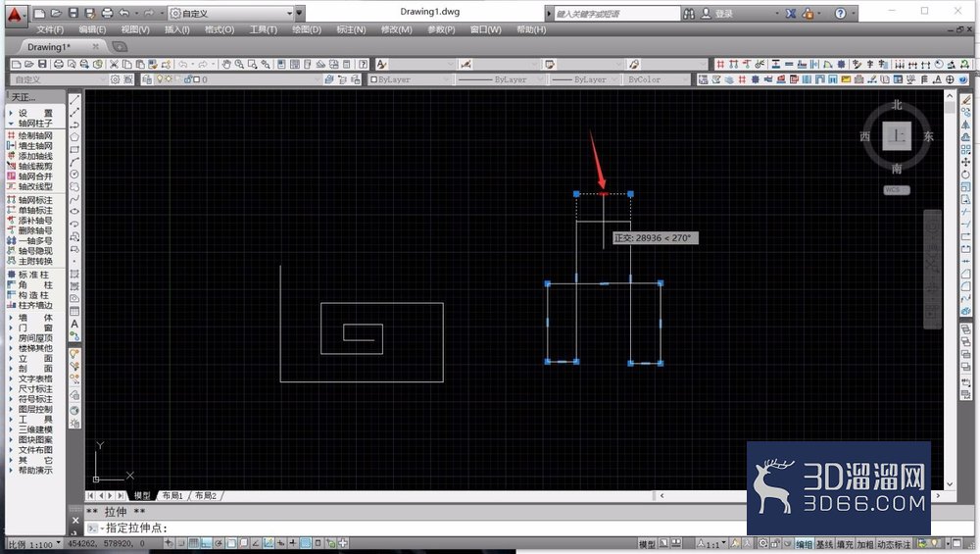Click the Plot print icon in quick access toolbar
This screenshot has width=980, height=554.
tap(108, 13)
